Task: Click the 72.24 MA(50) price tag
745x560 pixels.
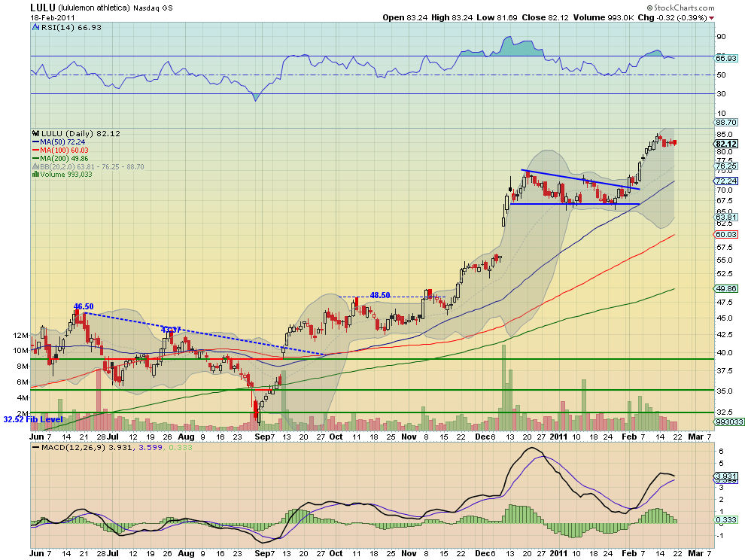Action: click(726, 181)
